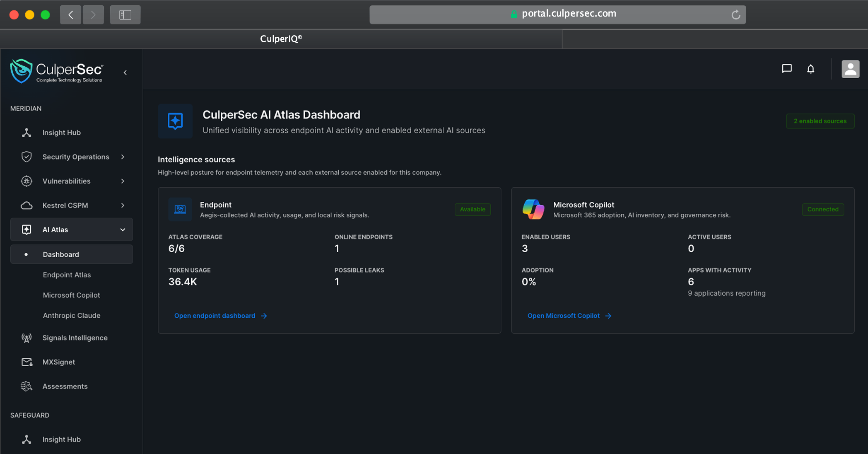Click the Safeguard Insight Hub icon
The height and width of the screenshot is (454, 868).
pyautogui.click(x=27, y=440)
